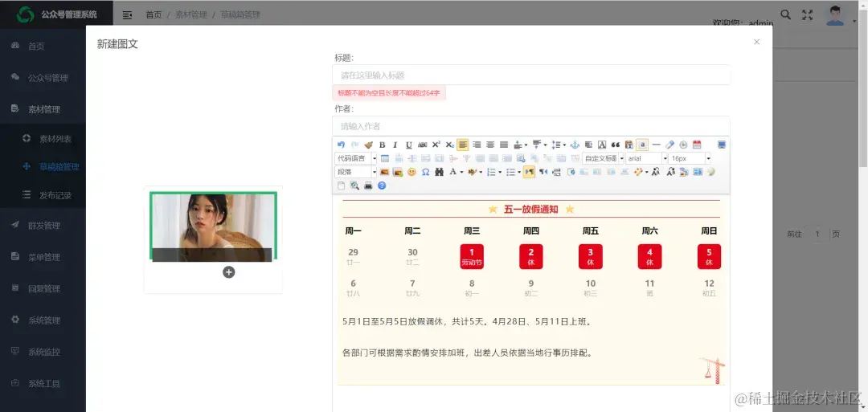Open the arial font family dropdown
The height and width of the screenshot is (412, 868).
(x=646, y=159)
